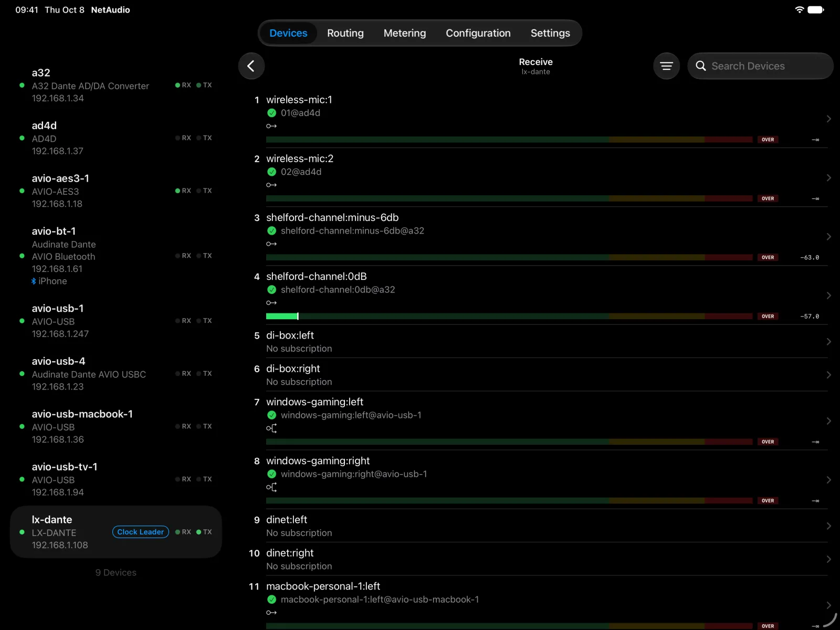Click multicast flow icon under windows-gaming:left

pos(271,428)
